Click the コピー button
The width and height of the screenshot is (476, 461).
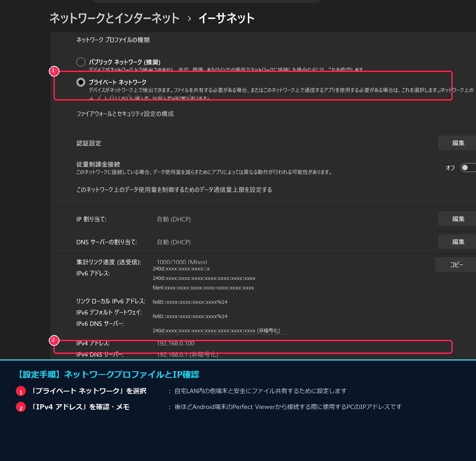(x=456, y=264)
